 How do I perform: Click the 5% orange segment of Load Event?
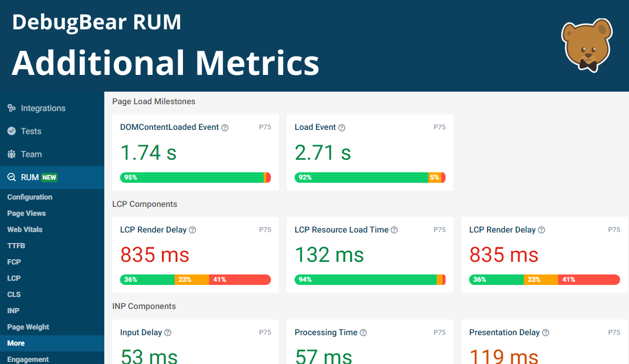click(435, 178)
